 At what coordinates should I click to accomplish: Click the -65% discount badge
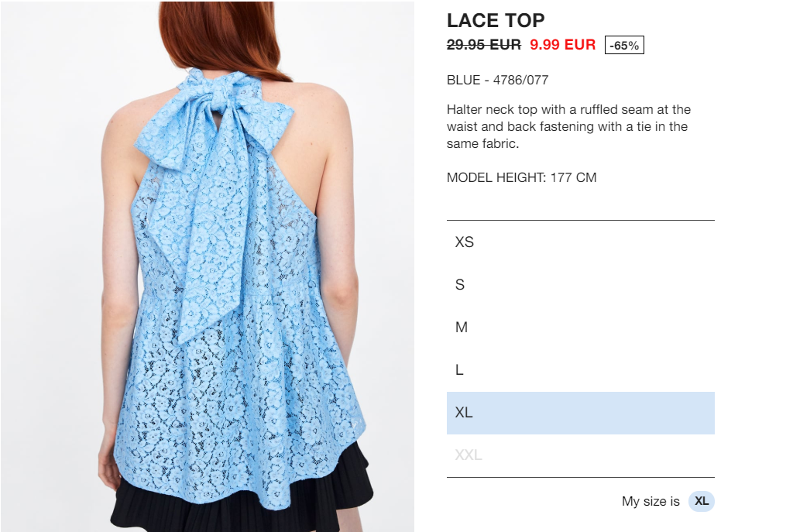624,45
